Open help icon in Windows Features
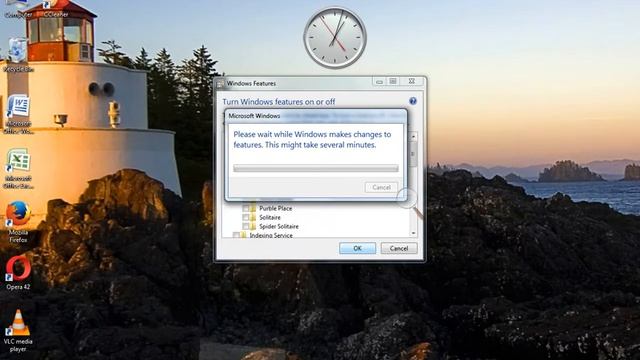 pyautogui.click(x=413, y=101)
